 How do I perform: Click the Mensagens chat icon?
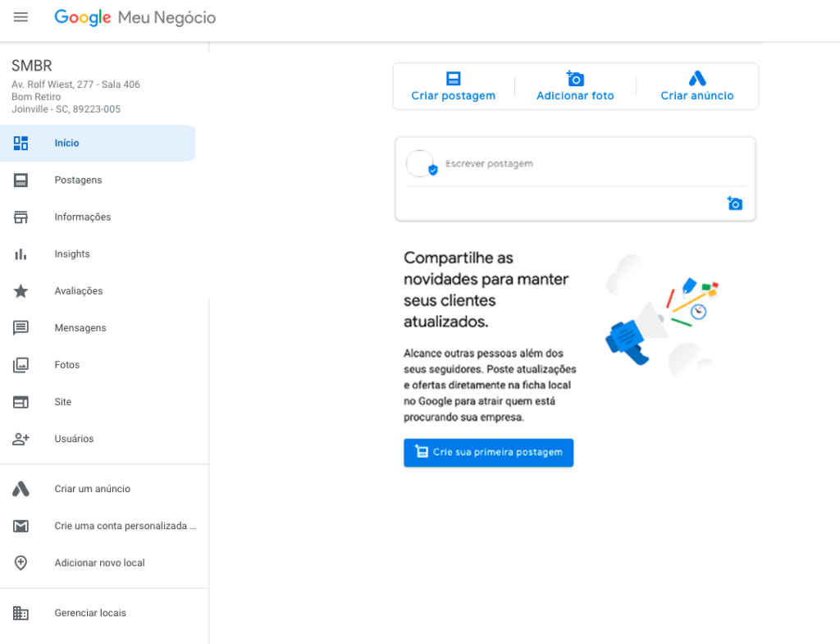point(21,328)
